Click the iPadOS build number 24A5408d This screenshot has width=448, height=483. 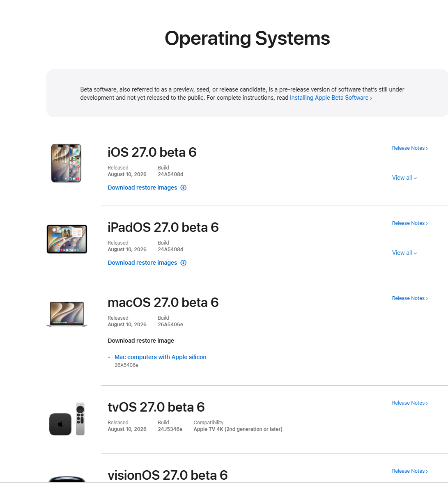click(x=170, y=250)
